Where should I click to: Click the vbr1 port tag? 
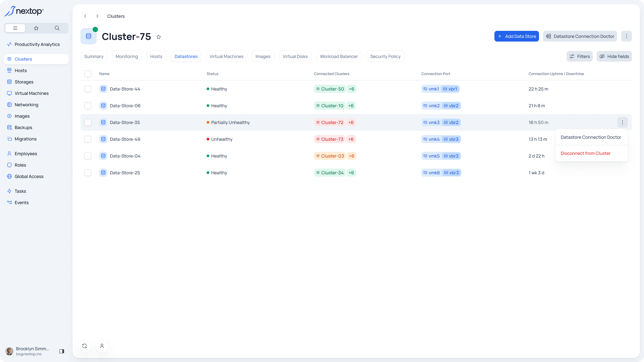[x=450, y=89]
